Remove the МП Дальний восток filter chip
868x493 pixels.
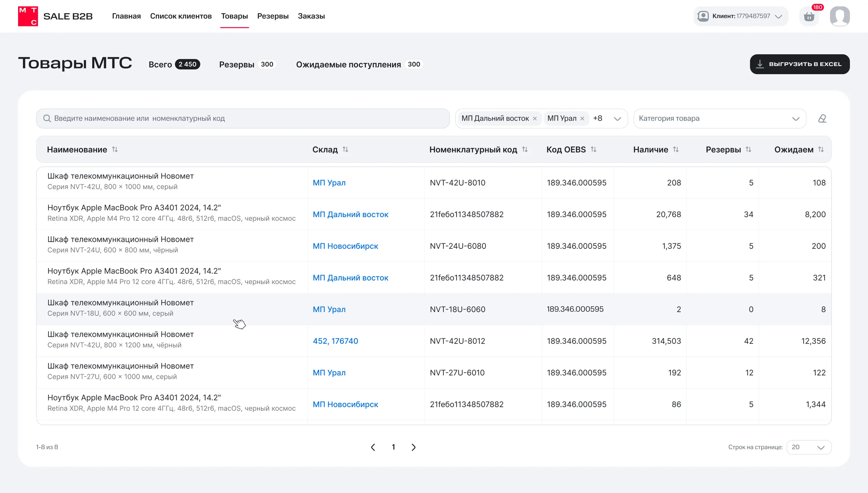[x=535, y=119]
